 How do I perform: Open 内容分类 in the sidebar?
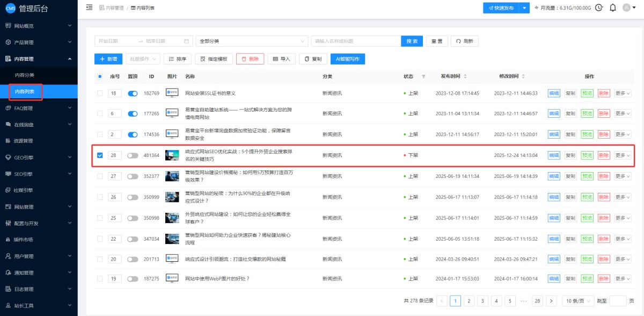click(x=25, y=75)
